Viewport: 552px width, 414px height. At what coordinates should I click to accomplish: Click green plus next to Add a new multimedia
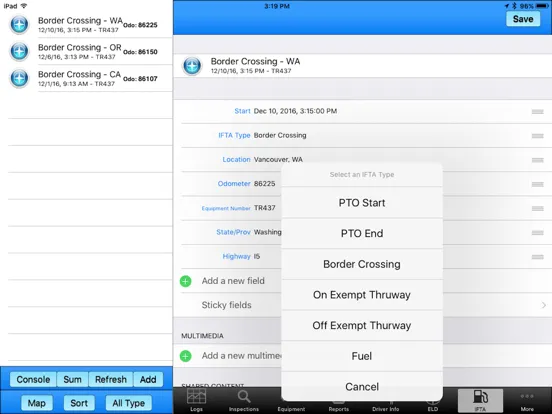(186, 356)
